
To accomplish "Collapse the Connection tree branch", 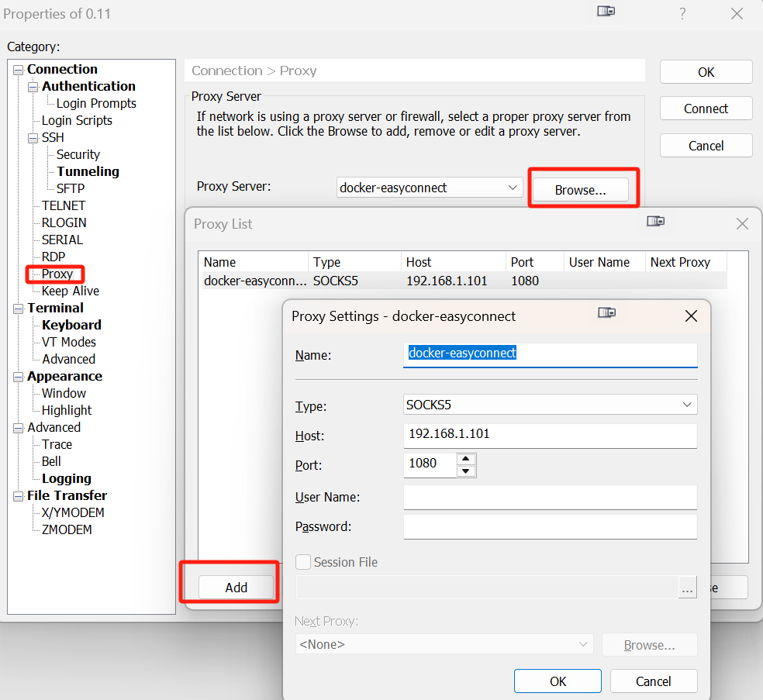I will coord(16,69).
